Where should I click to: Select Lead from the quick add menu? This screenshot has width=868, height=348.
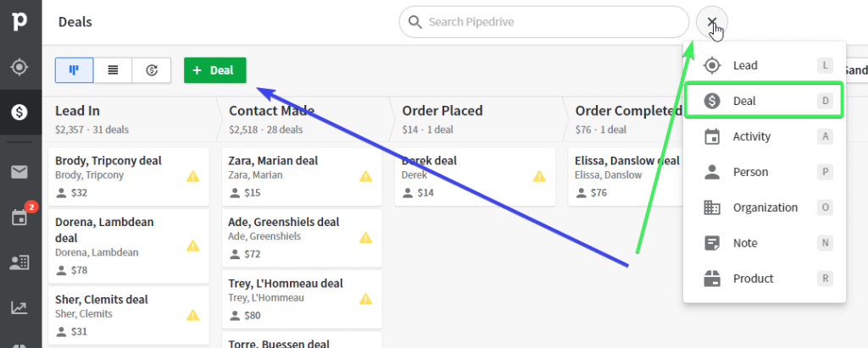[x=745, y=65]
